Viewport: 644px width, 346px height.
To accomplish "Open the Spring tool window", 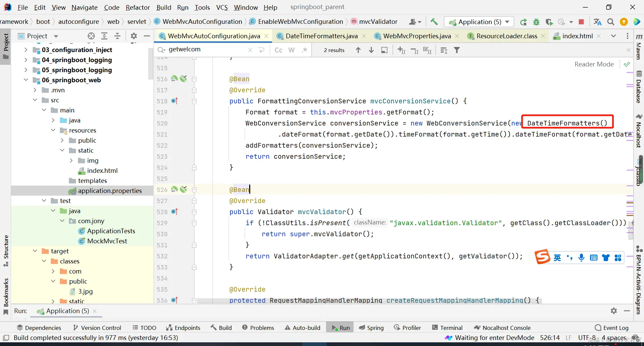I will pyautogui.click(x=371, y=328).
